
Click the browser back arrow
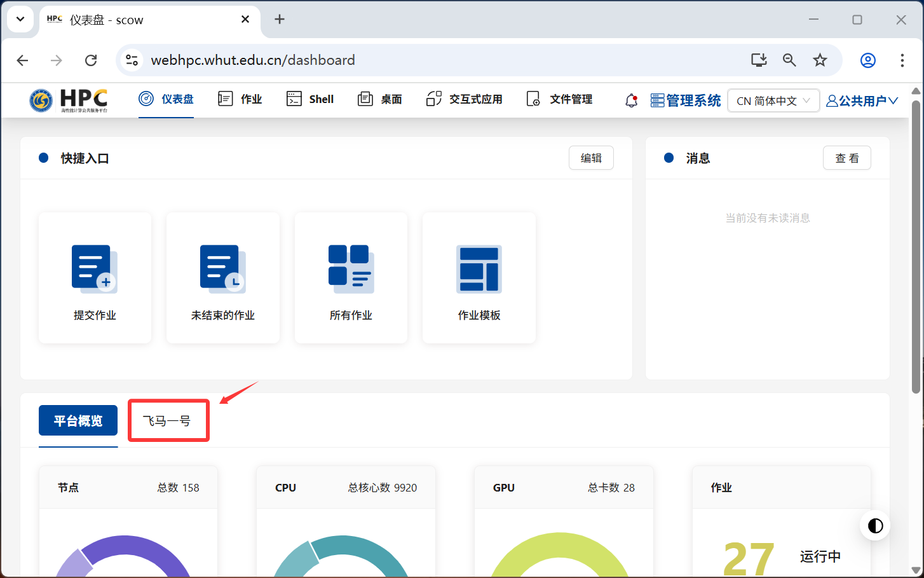[23, 60]
